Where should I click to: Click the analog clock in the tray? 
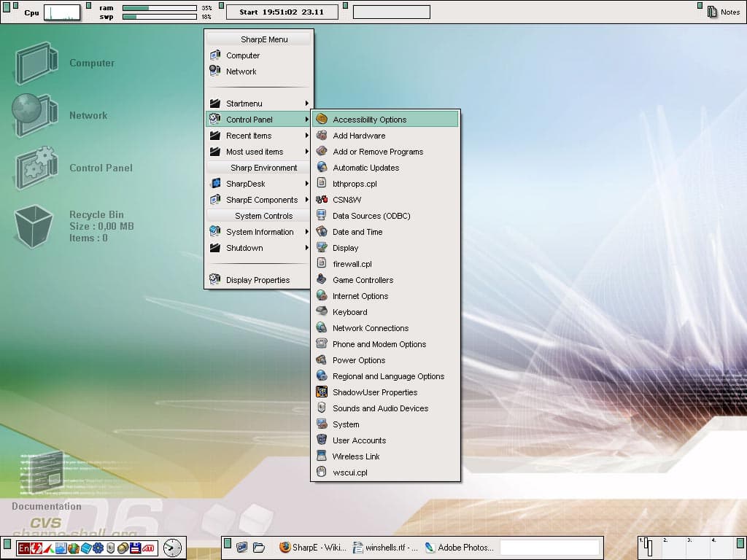pyautogui.click(x=172, y=548)
